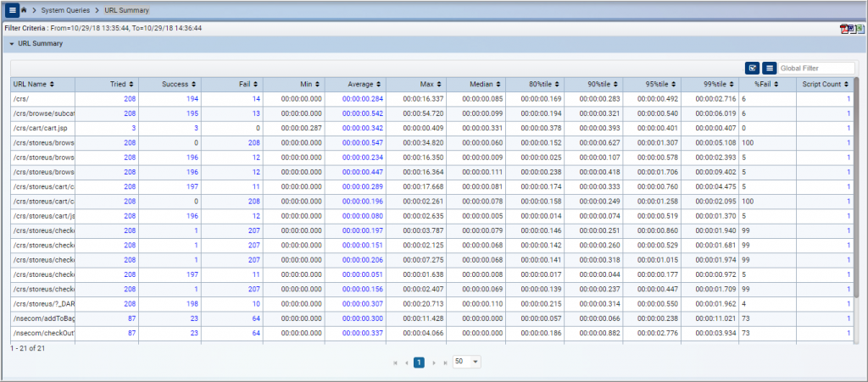The height and width of the screenshot is (382, 868).
Task: Select Max value 00:00:34.820
Action: pos(423,142)
